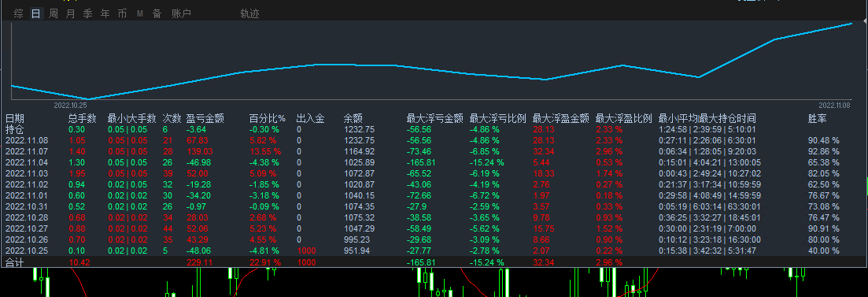868x297 pixels.
Task: Click the 1164.92 balance cell
Action: [360, 151]
